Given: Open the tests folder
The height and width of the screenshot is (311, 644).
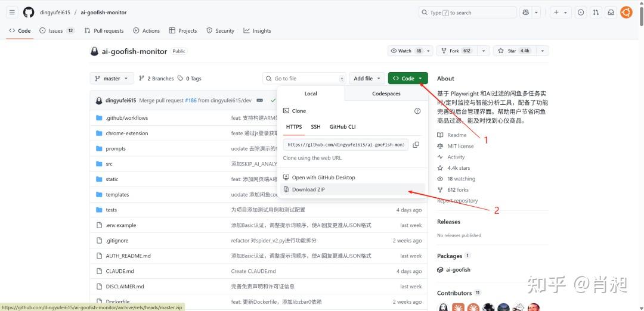Looking at the screenshot, I should click(x=112, y=210).
